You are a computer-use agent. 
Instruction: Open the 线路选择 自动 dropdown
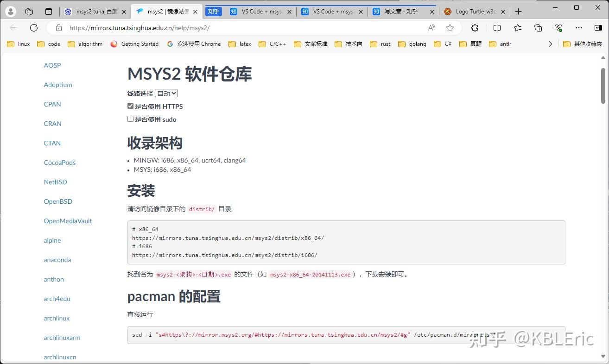(166, 93)
